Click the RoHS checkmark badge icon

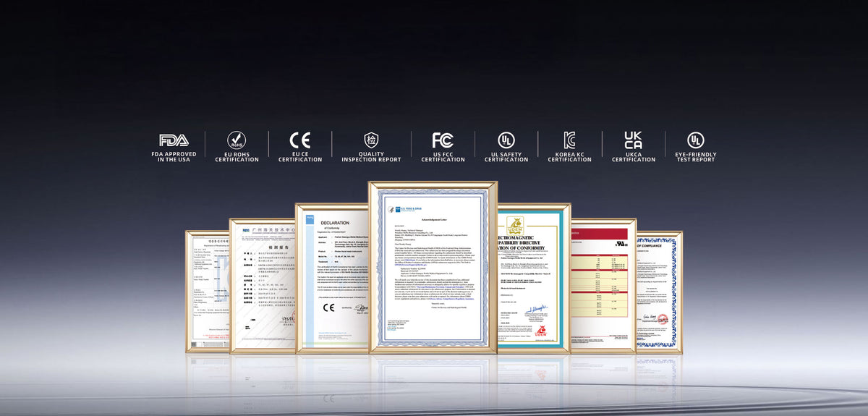click(237, 140)
